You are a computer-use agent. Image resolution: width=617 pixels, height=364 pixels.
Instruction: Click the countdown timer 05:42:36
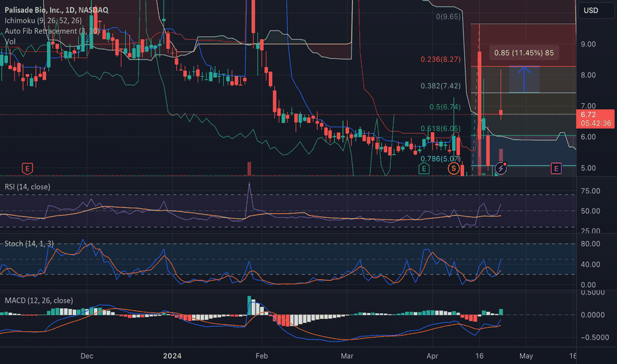click(x=596, y=123)
